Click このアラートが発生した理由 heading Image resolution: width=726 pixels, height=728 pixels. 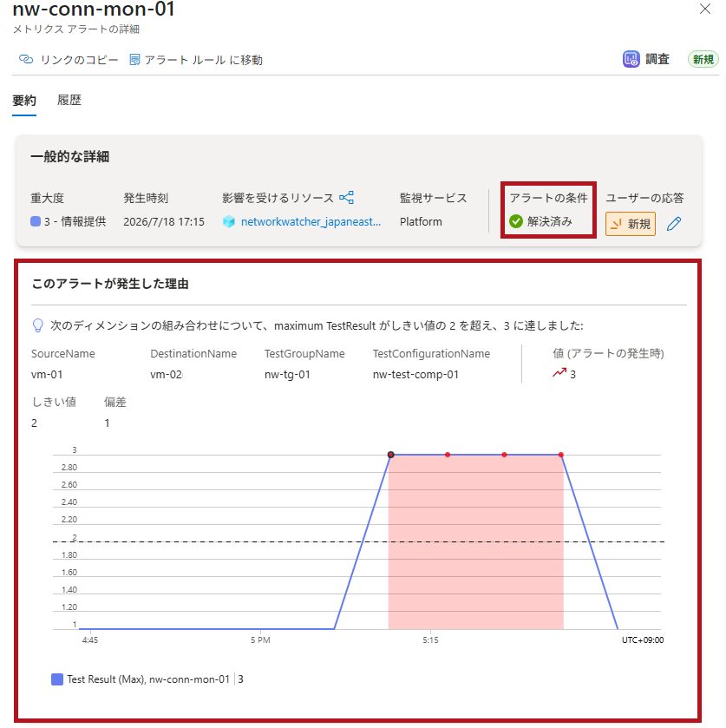pos(110,284)
